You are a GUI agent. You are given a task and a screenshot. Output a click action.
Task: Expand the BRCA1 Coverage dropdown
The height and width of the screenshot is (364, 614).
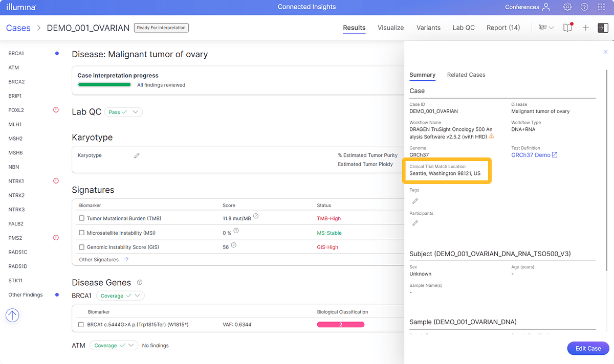tap(120, 295)
